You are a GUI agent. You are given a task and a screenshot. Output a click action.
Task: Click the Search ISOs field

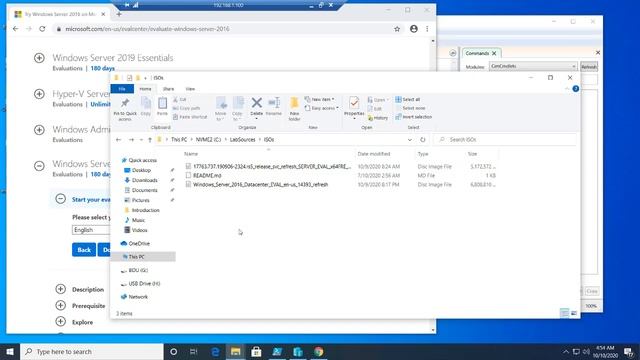505,140
